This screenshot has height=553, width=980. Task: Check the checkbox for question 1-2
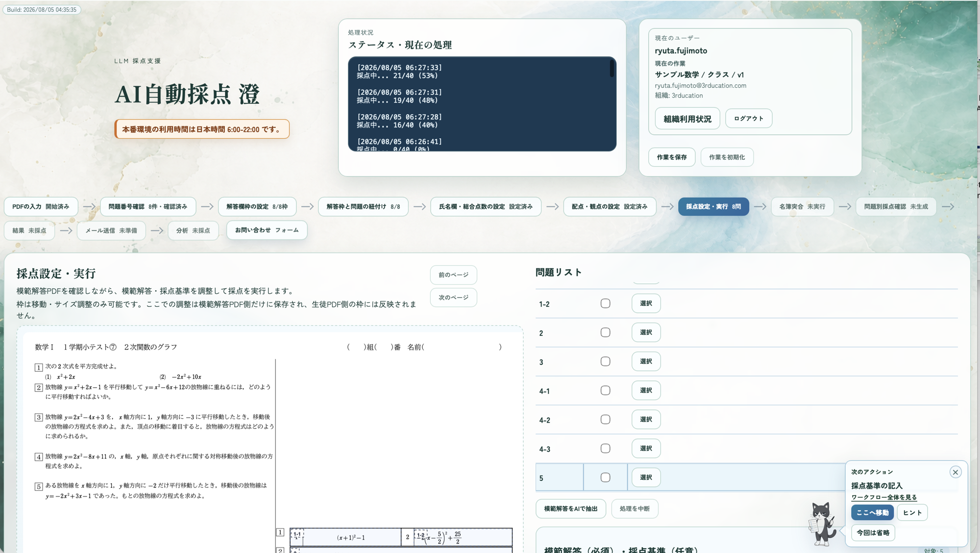pos(605,303)
